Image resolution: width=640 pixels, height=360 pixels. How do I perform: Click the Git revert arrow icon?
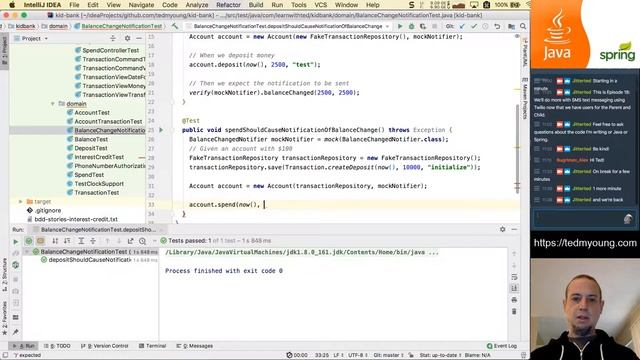(497, 26)
